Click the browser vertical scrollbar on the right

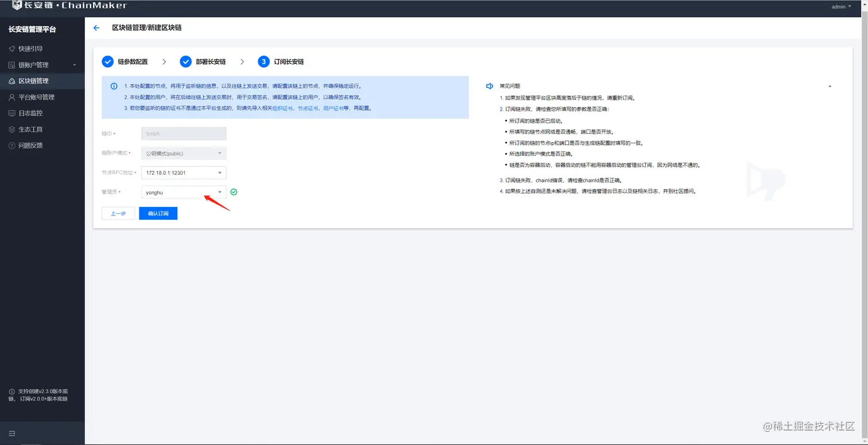click(x=865, y=222)
